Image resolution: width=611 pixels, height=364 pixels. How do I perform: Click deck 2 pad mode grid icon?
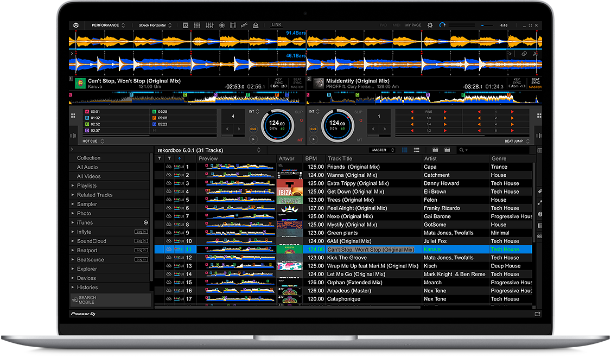click(539, 116)
